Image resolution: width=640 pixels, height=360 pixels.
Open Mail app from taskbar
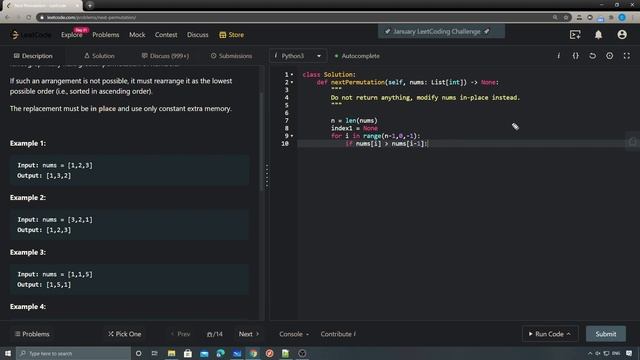click(204, 353)
